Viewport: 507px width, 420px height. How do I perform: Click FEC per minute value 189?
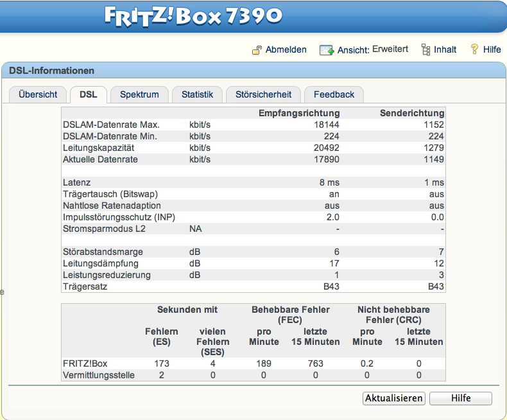264,363
